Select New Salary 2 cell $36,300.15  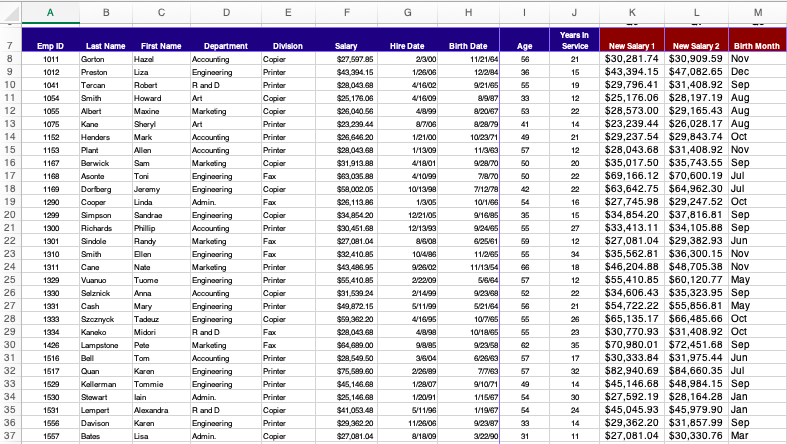(696, 254)
